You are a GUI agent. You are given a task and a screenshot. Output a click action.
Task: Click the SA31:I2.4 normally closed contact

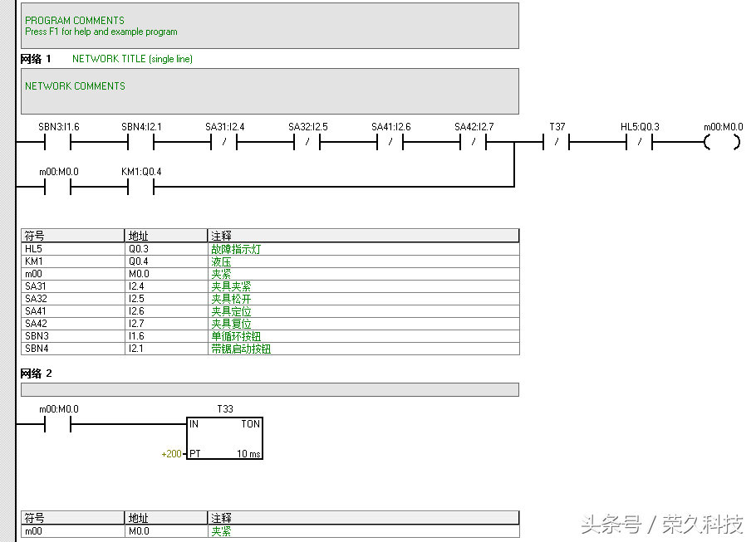224,143
